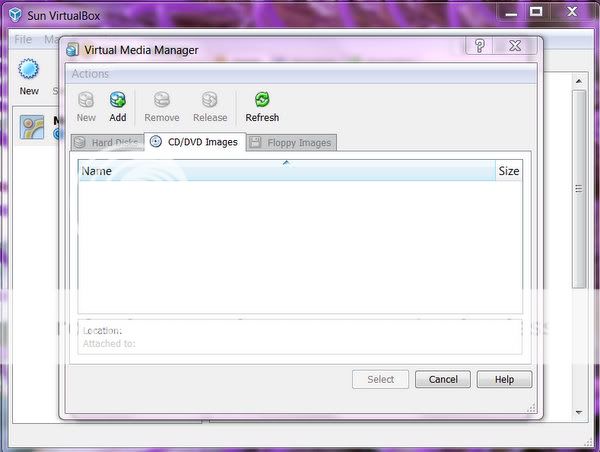This screenshot has height=452, width=600.
Task: Click the Remove media toolbar icon
Action: [161, 100]
